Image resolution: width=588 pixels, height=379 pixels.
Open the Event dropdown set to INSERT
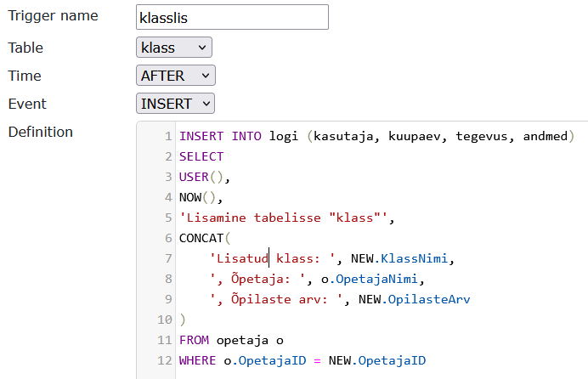(175, 104)
